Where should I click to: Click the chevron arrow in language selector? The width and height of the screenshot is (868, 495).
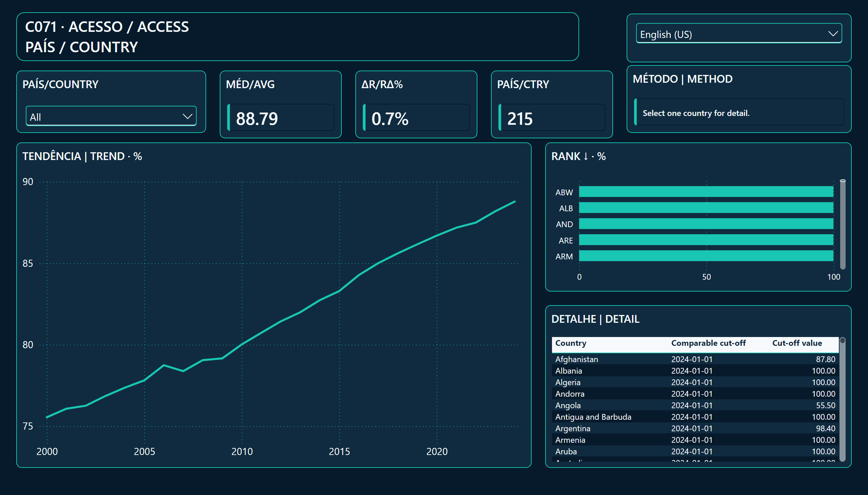[833, 34]
